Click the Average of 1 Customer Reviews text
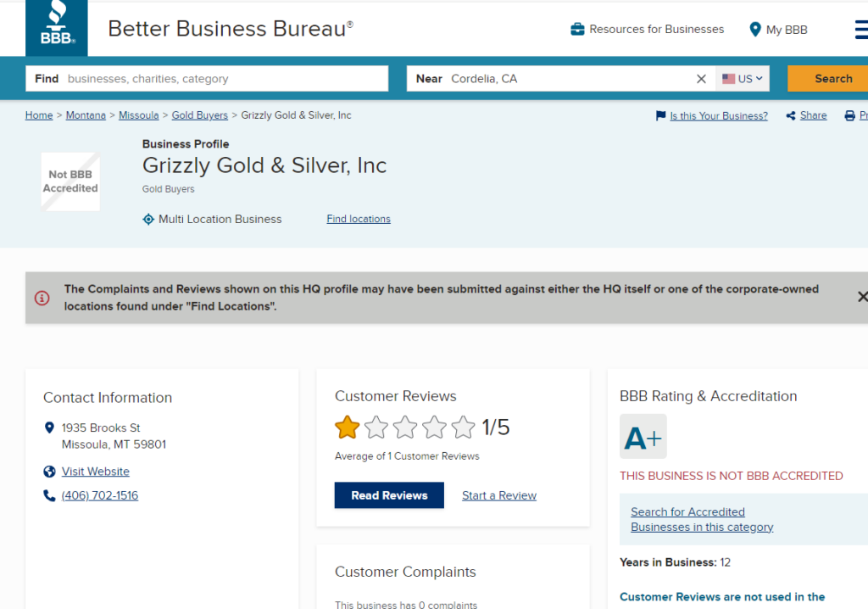 point(407,456)
